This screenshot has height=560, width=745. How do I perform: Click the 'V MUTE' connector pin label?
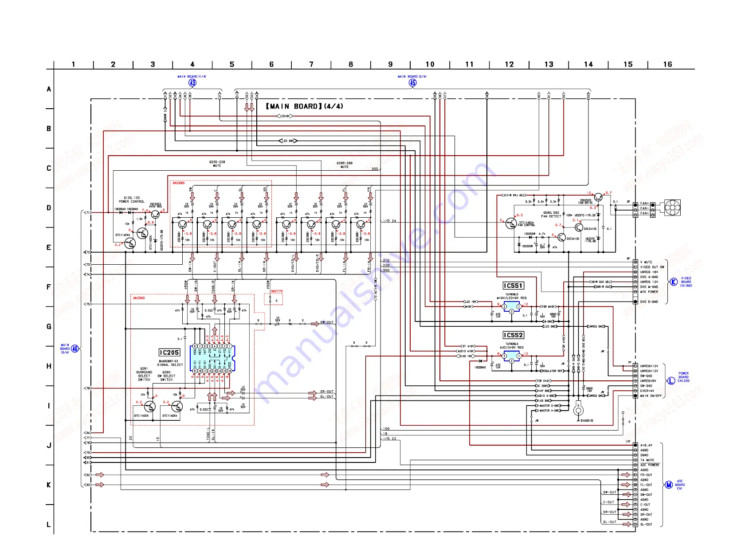[x=646, y=262]
